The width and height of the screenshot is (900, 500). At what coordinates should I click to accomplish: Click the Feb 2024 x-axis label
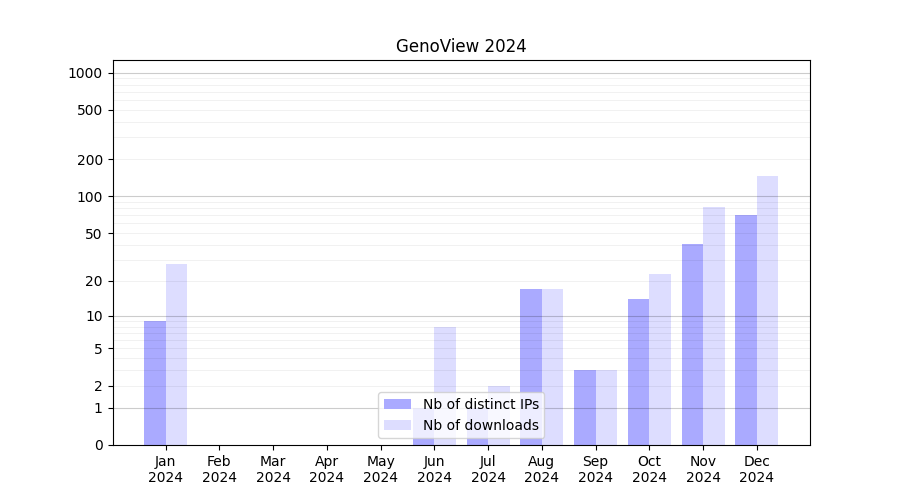(x=219, y=469)
